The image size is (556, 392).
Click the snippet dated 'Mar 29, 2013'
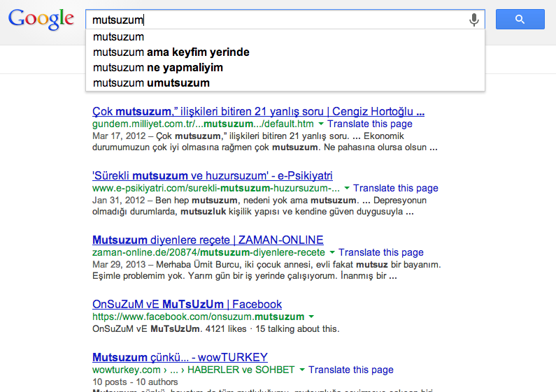click(266, 270)
